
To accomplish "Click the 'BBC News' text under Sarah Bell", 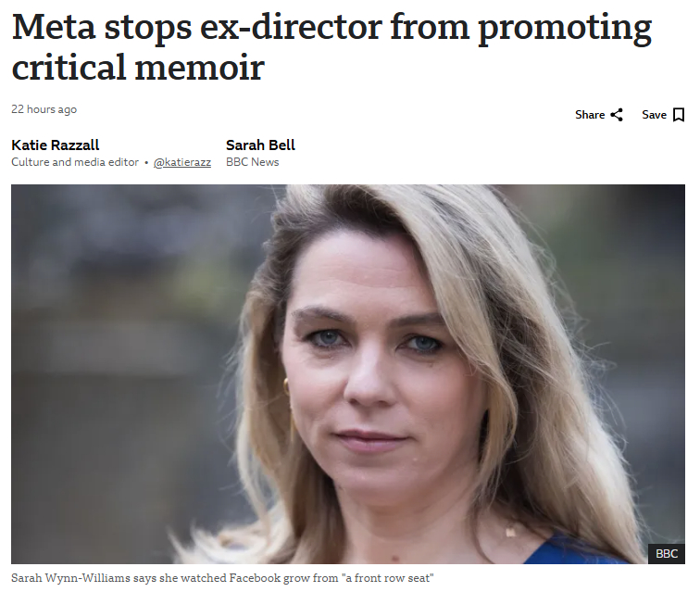I will point(252,162).
